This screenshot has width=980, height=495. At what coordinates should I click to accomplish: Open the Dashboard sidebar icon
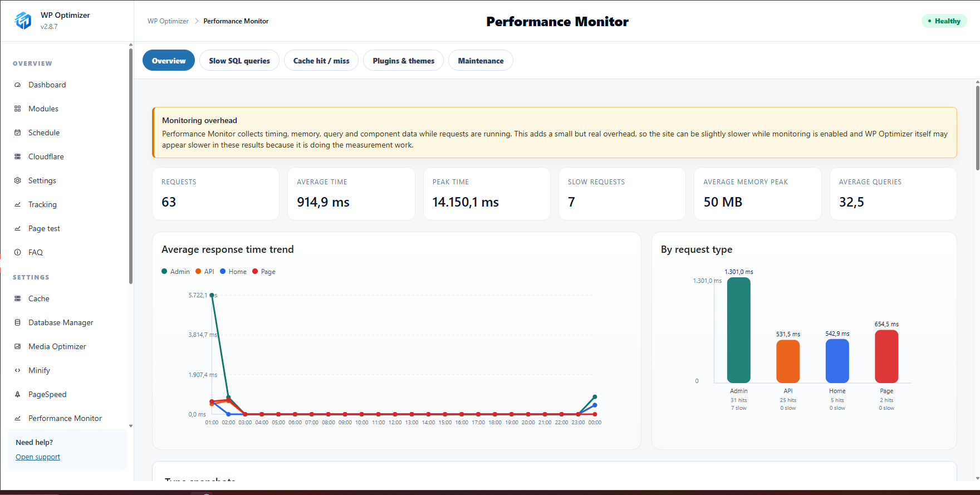tap(17, 85)
